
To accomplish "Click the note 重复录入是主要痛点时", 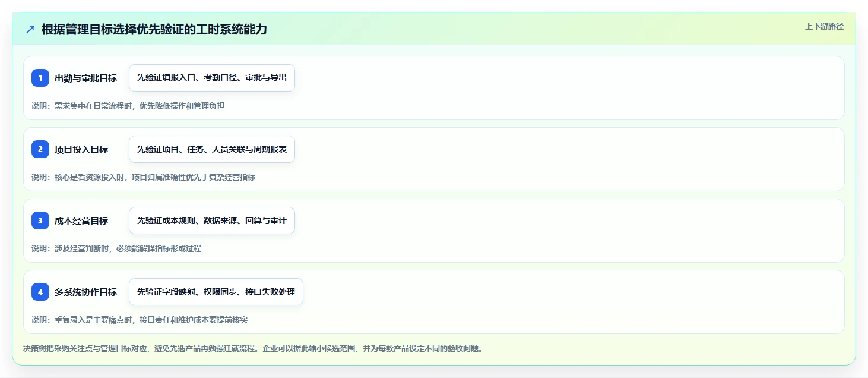I will (93, 320).
